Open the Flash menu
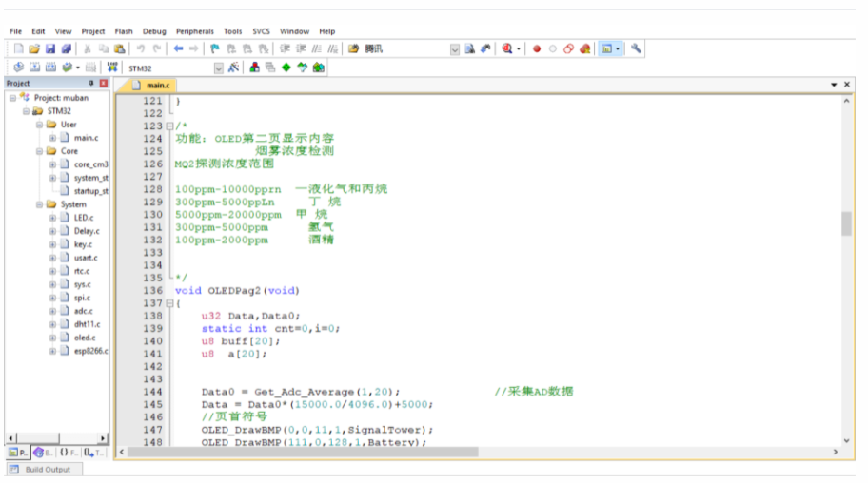The image size is (868, 483). coord(124,31)
